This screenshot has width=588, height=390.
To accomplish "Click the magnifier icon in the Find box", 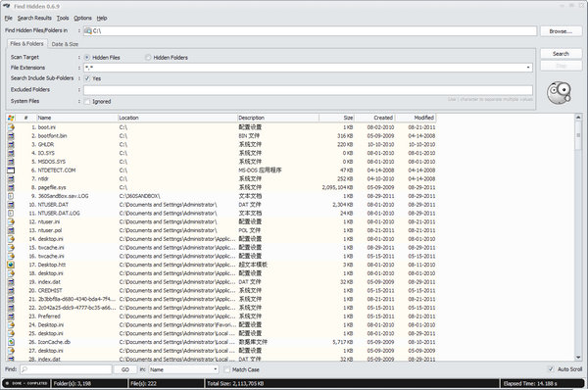I will [x=24, y=369].
